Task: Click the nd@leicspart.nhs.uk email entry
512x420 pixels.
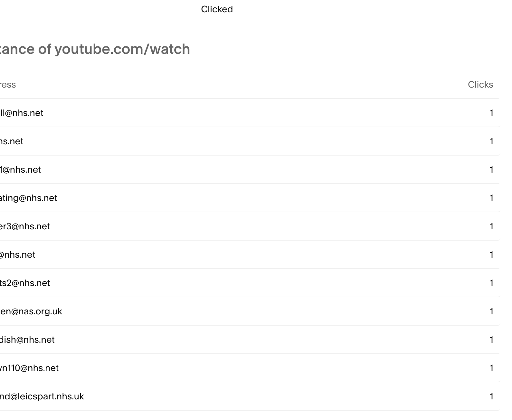Action: [42, 396]
